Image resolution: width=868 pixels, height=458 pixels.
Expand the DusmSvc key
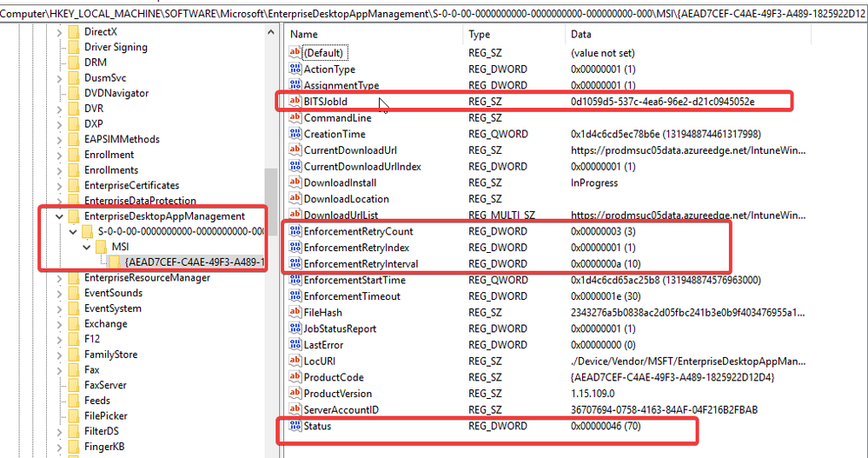59,78
